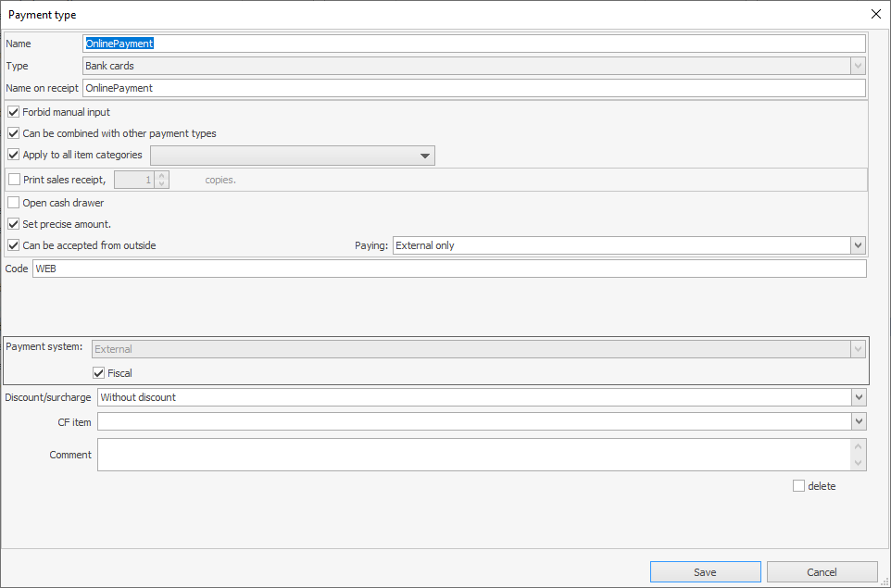
Task: Toggle the Fiscal checkbox
Action: pyautogui.click(x=99, y=373)
